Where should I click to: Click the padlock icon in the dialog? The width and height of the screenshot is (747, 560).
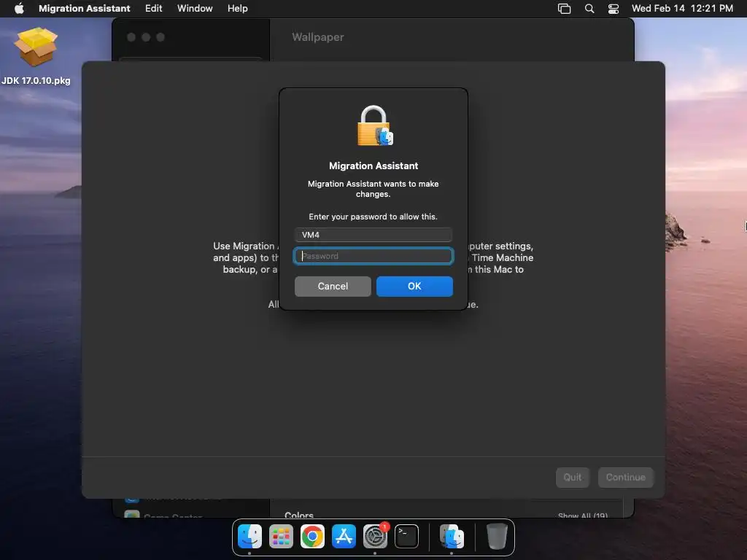374,125
